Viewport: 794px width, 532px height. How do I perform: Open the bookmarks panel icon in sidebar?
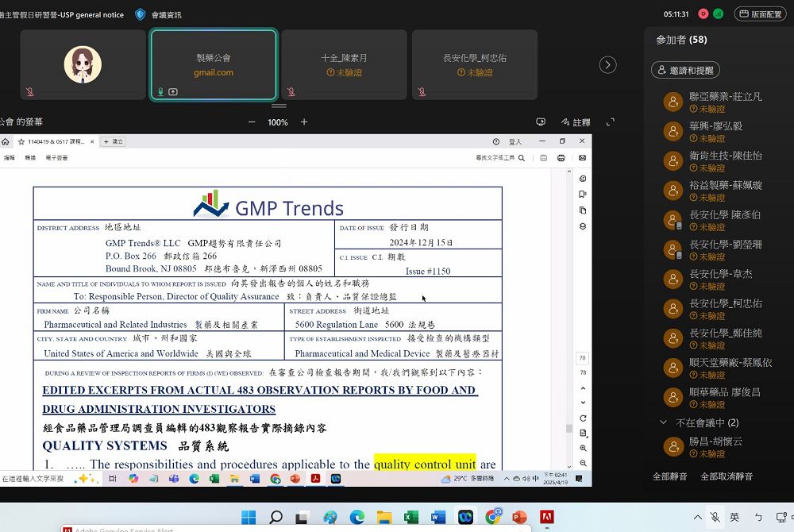coord(582,195)
